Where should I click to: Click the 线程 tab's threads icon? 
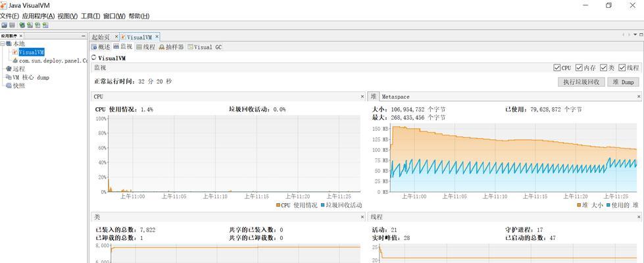[x=139, y=47]
